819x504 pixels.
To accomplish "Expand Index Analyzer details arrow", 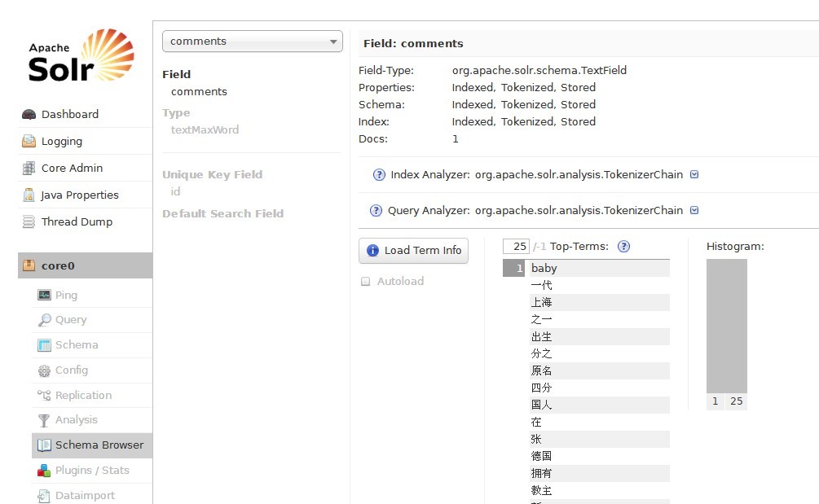I will click(x=694, y=174).
